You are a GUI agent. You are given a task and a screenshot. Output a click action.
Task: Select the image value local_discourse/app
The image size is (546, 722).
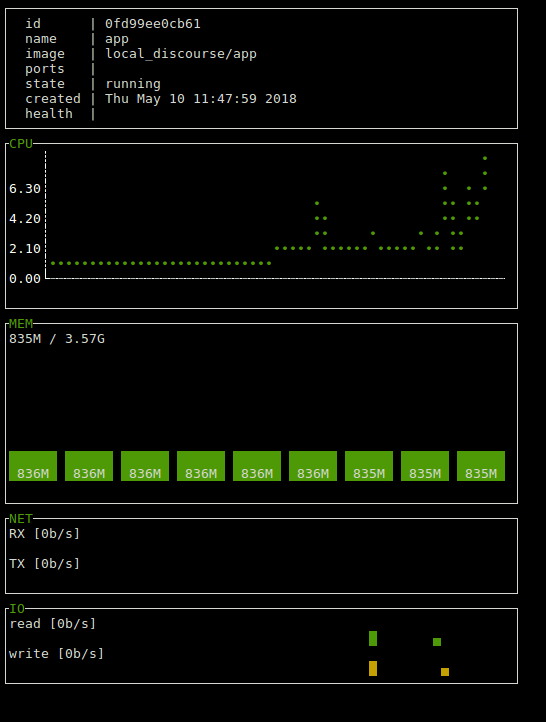pos(181,54)
